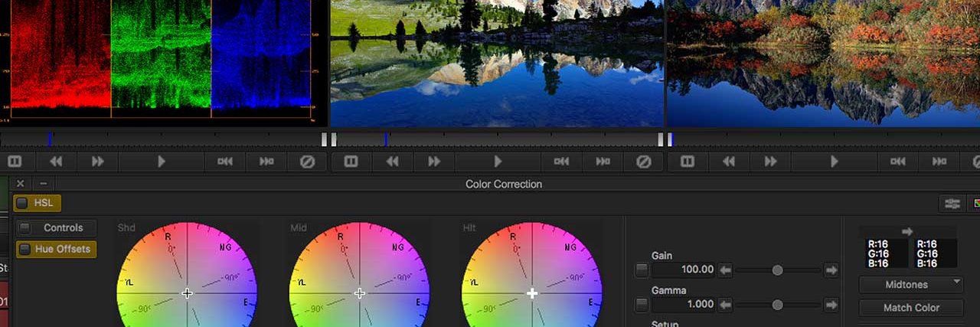Remove effect using center monitor's slashed-circle icon

pos(644,162)
